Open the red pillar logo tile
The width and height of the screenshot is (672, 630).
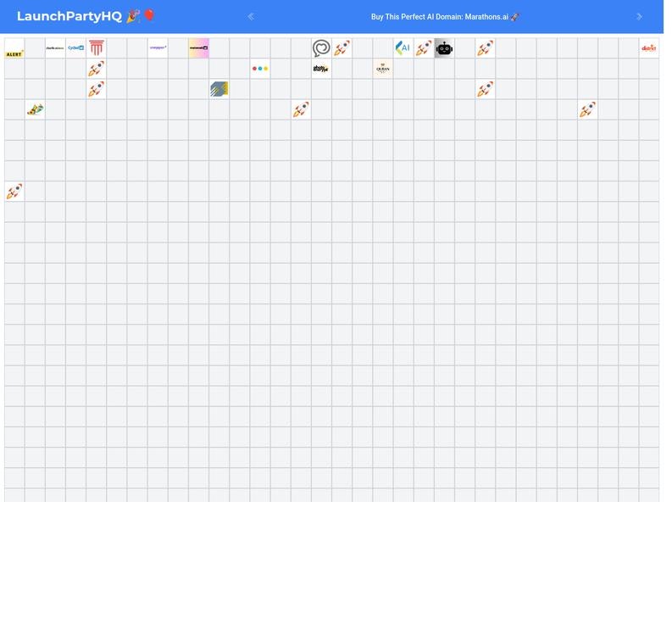[97, 48]
